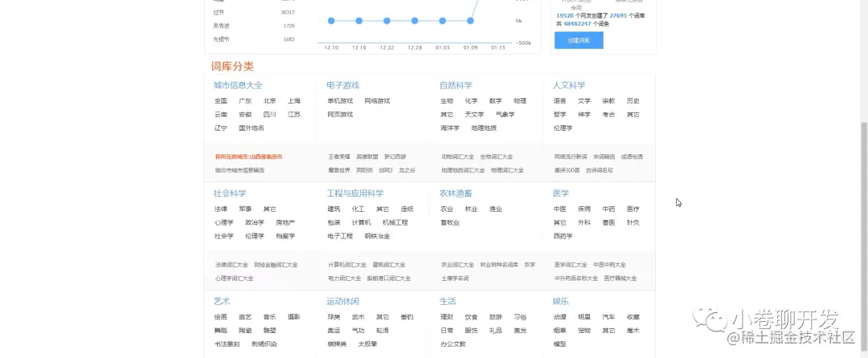Open the 法律词汇大全 dictionary link

click(x=231, y=265)
